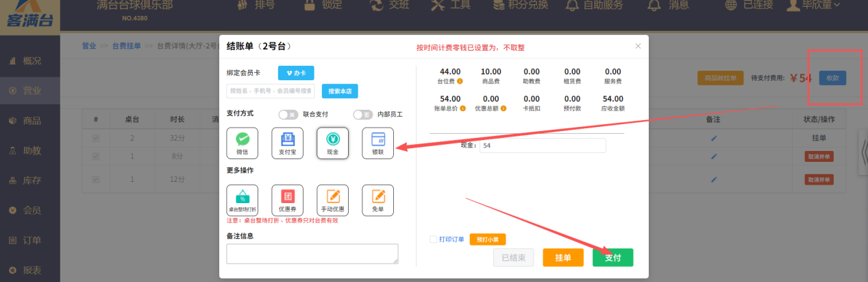Click 搜索本店 search store button

pos(340,91)
